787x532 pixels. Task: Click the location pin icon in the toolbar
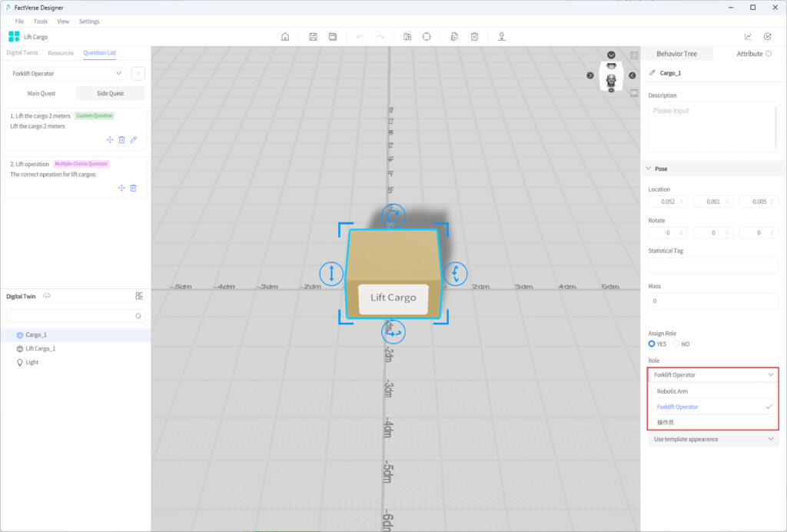coord(501,37)
